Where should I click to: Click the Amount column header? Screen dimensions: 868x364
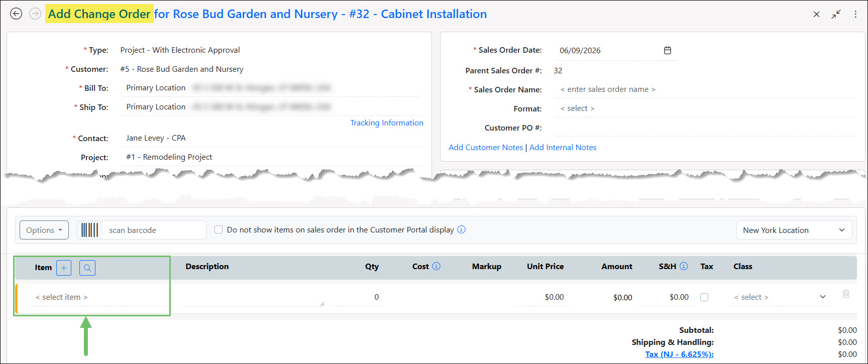617,267
